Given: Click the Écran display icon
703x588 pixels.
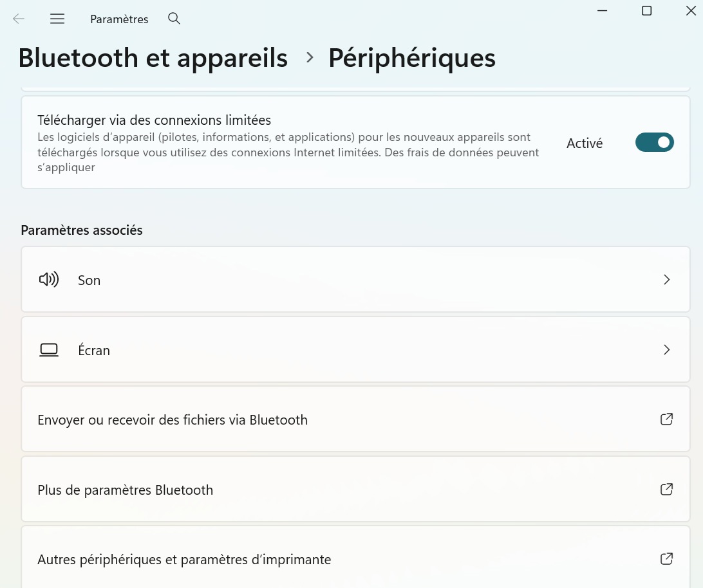Looking at the screenshot, I should [x=48, y=349].
